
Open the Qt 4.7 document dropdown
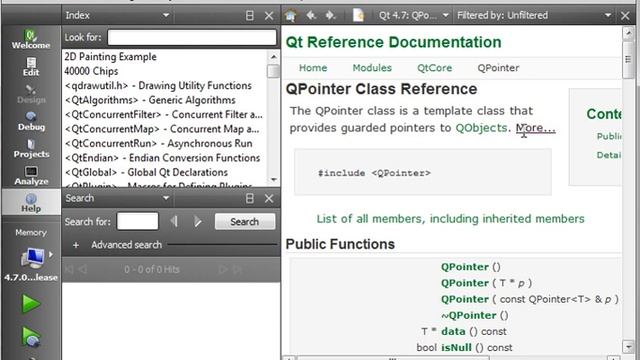[x=413, y=16]
